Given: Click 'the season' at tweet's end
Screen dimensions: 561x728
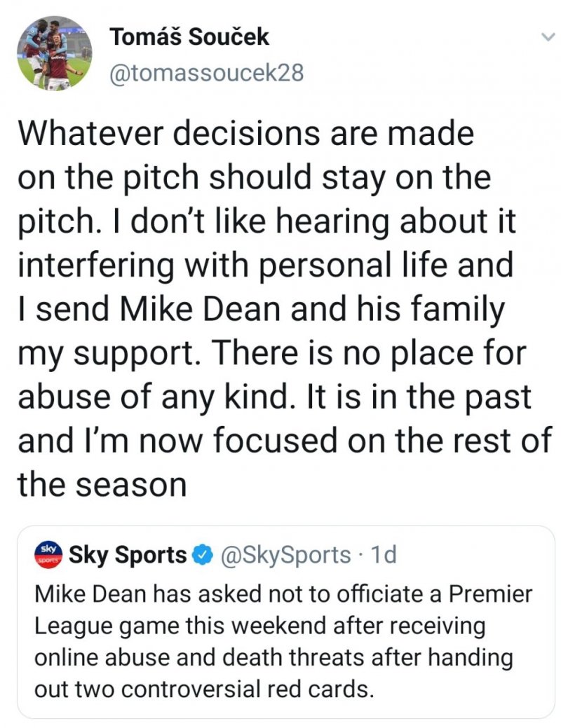Looking at the screenshot, I should point(102,485).
